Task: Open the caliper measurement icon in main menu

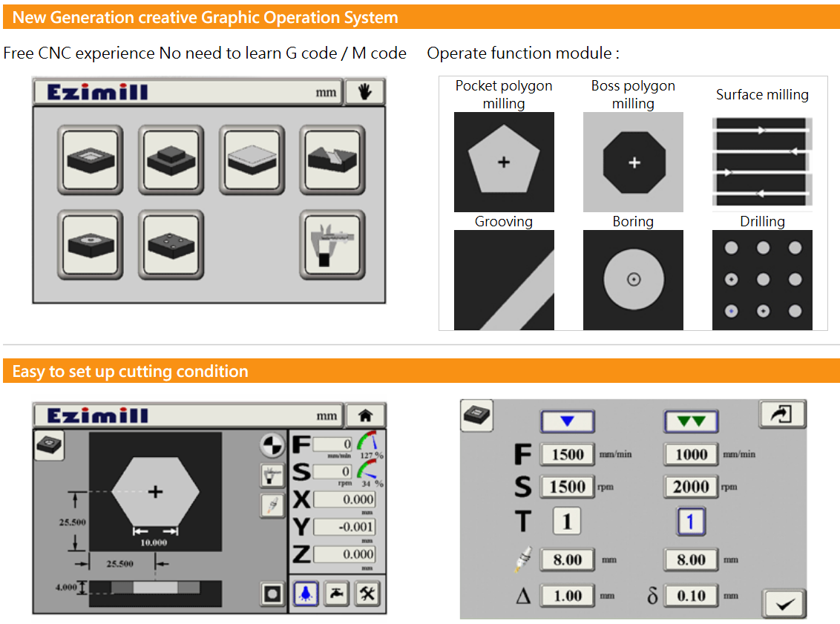Action: click(332, 244)
